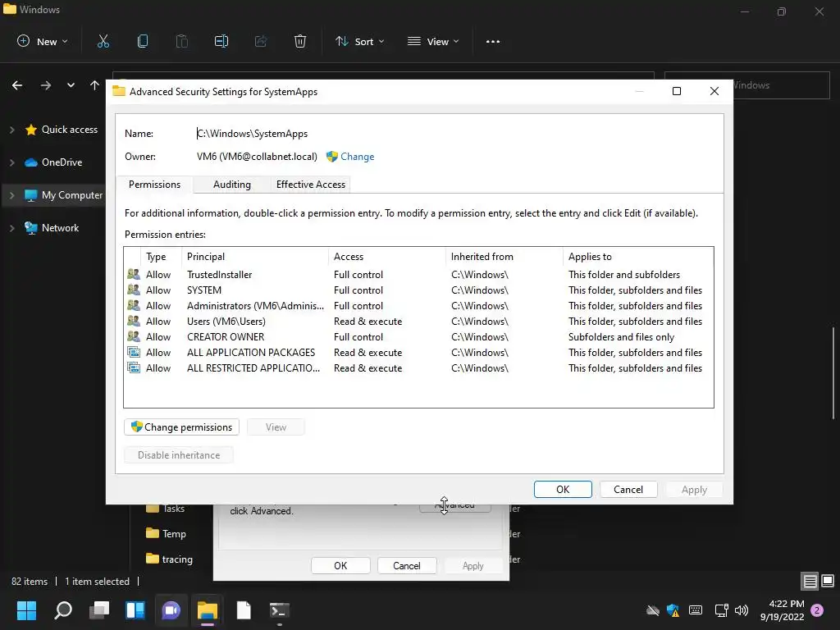Click OK in the background Properties dialog
Viewport: 840px width, 630px height.
[x=340, y=566]
